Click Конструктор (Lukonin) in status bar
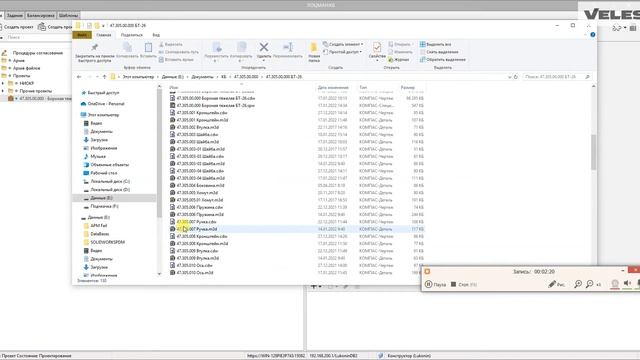Viewport: 640px width, 360px height. point(409,356)
